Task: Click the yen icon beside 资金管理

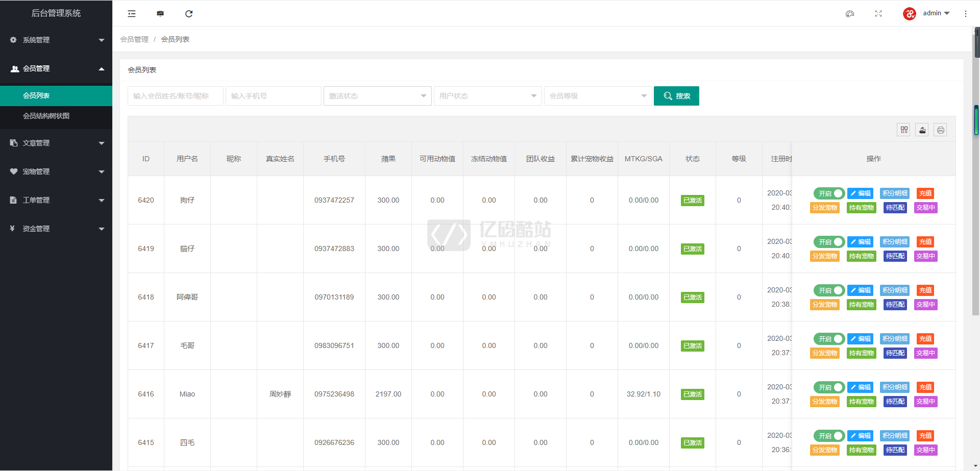Action: click(12, 229)
